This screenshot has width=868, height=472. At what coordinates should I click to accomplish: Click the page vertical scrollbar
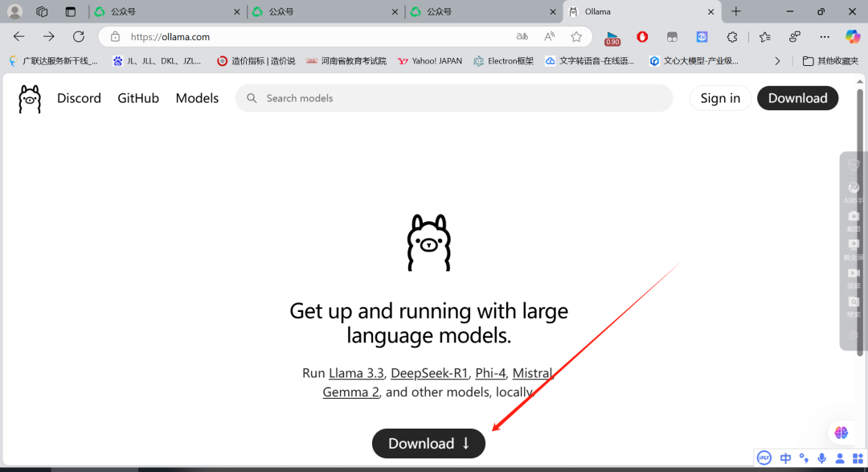coord(860,222)
